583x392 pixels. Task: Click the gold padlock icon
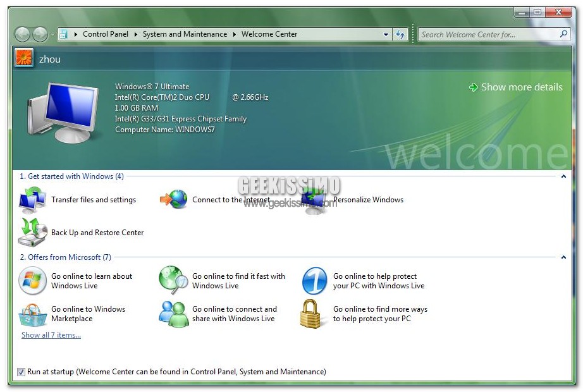[310, 314]
